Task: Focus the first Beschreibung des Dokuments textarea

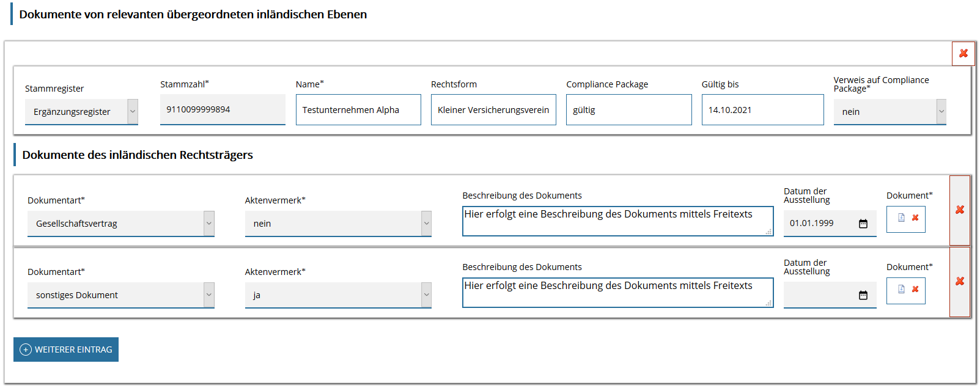Action: tap(617, 221)
